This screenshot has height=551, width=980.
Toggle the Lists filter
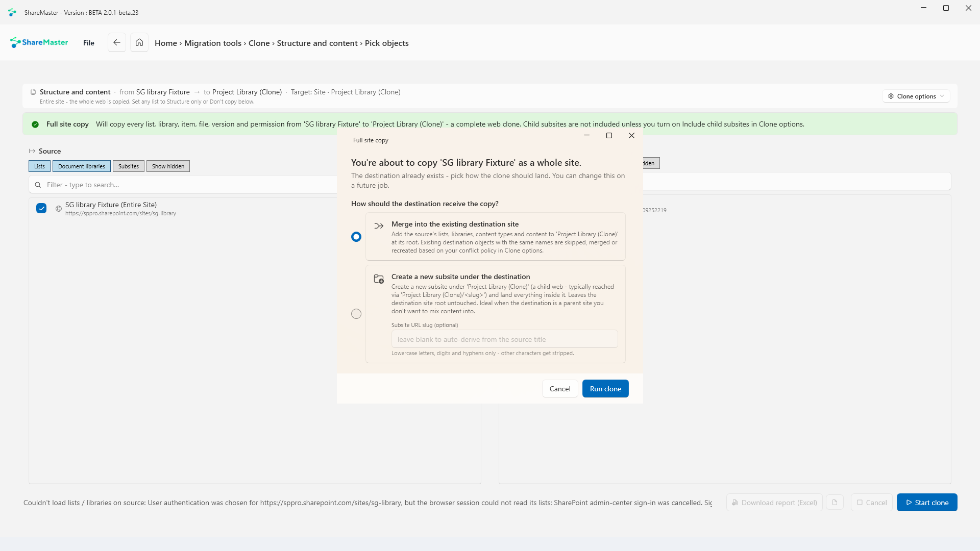pos(39,166)
